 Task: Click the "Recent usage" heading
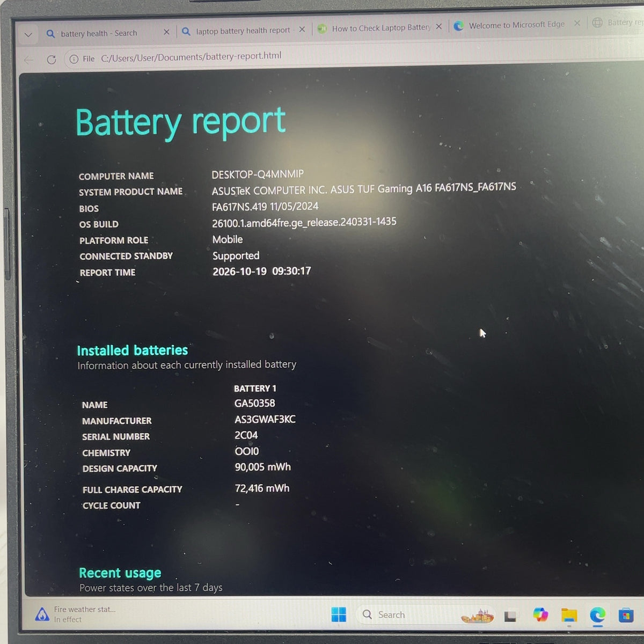tap(120, 573)
